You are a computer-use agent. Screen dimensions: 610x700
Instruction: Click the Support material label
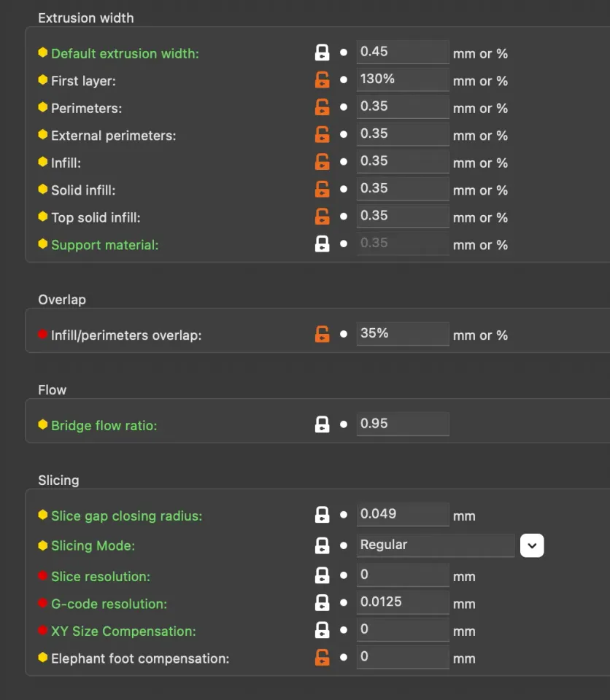(x=104, y=245)
